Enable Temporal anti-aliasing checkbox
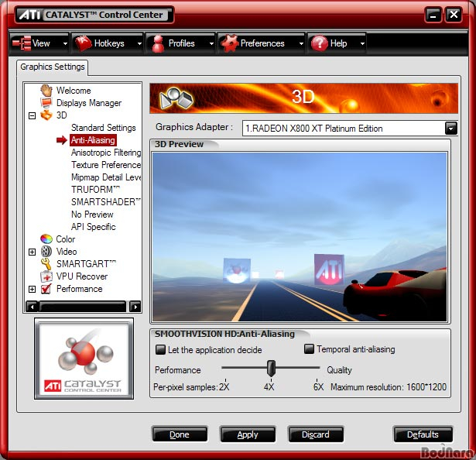This screenshot has width=476, height=460. (309, 348)
